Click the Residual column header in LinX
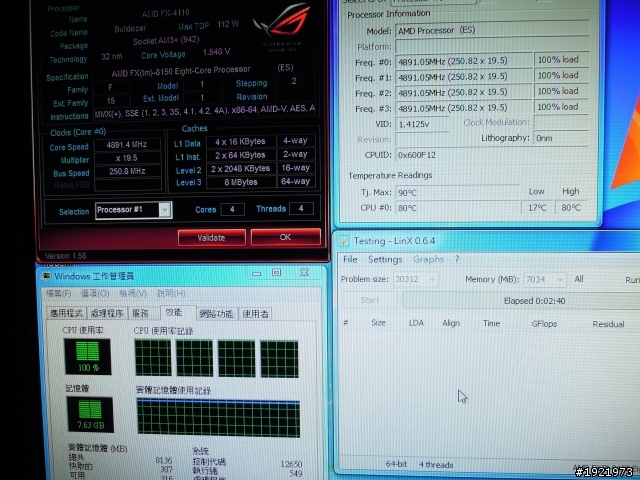Image resolution: width=640 pixels, height=480 pixels. click(608, 324)
